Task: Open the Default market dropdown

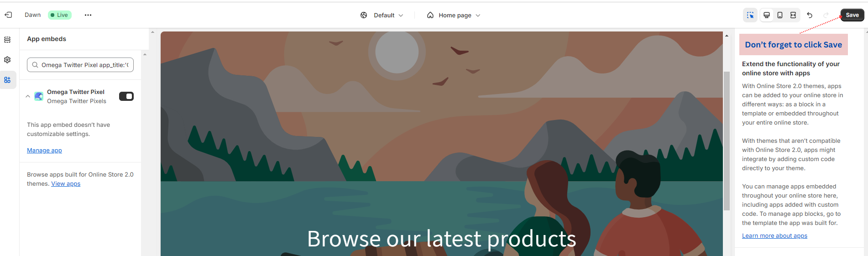Action: tap(382, 15)
